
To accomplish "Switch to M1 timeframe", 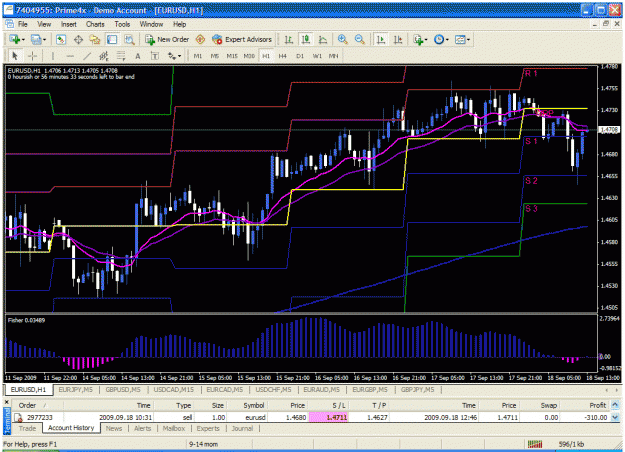I will click(x=198, y=56).
